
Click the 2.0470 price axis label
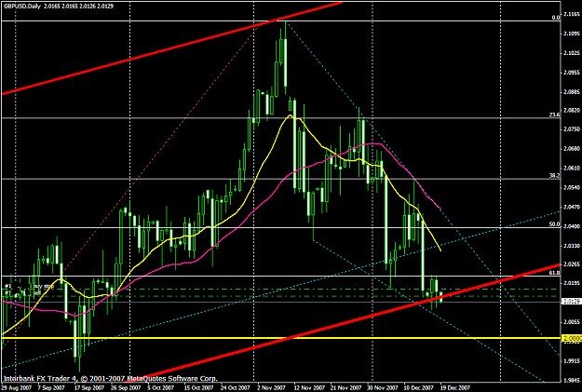coord(572,207)
